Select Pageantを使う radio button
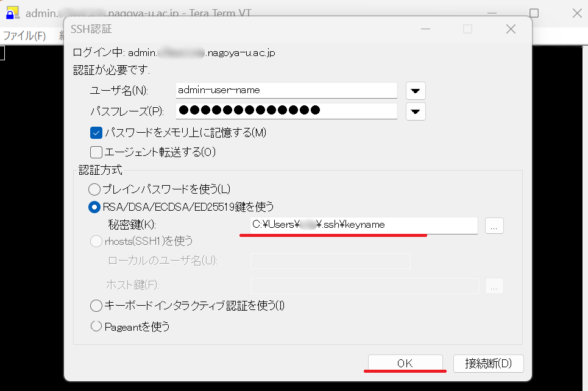Screen dimensions: 588x391 coord(96,326)
